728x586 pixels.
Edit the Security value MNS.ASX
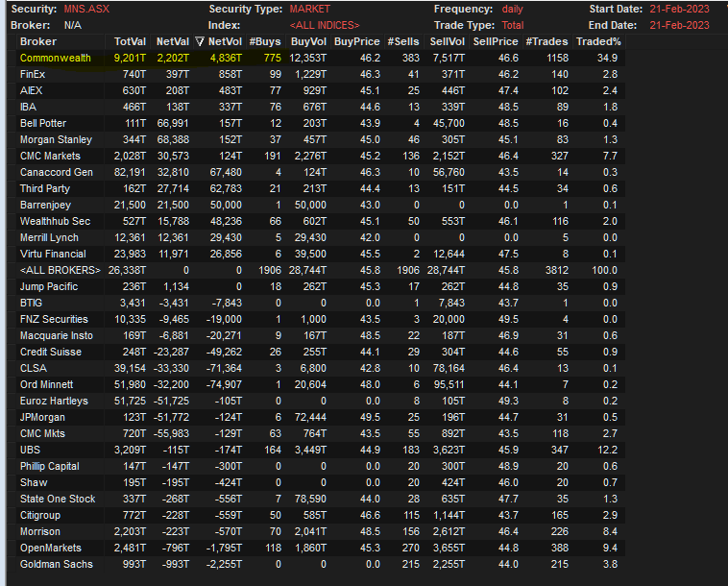point(86,10)
